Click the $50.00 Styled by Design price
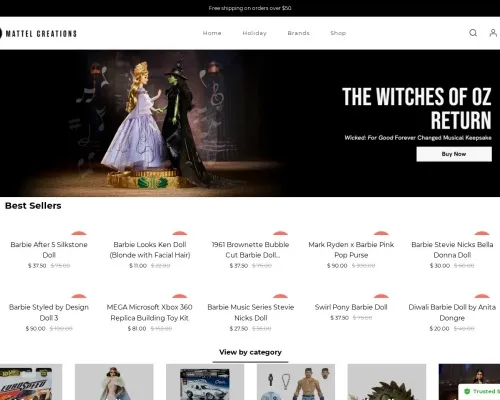This screenshot has height=400, width=500. (x=35, y=328)
